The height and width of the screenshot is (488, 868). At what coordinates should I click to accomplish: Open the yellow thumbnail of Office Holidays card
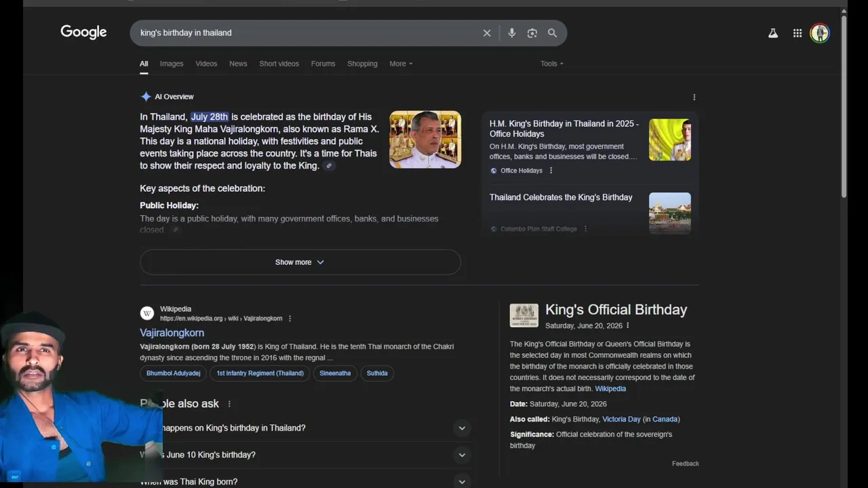tap(670, 140)
